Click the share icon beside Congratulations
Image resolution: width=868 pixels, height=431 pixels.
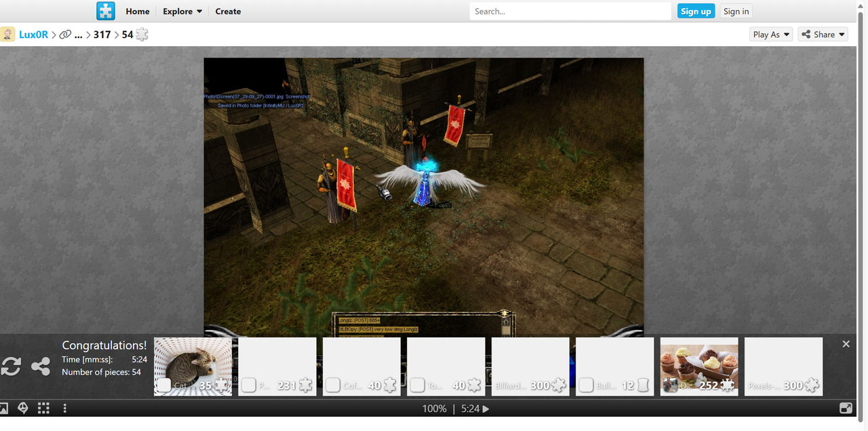point(41,367)
